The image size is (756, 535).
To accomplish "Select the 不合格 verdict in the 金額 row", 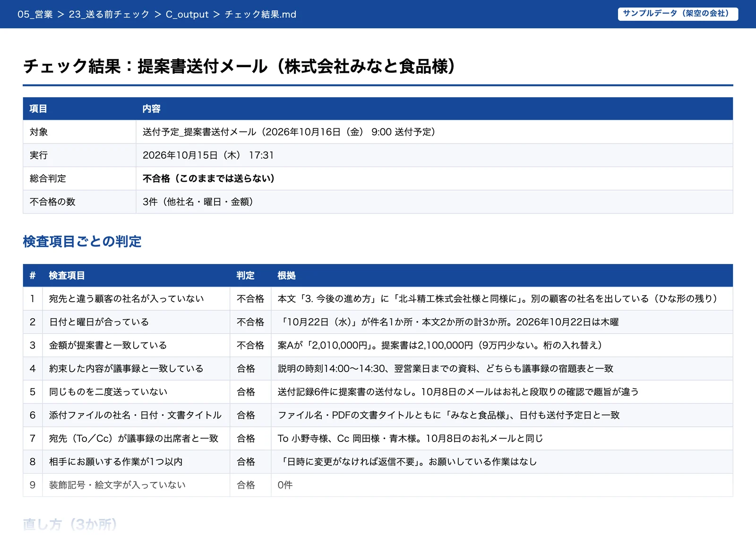I will pyautogui.click(x=250, y=345).
